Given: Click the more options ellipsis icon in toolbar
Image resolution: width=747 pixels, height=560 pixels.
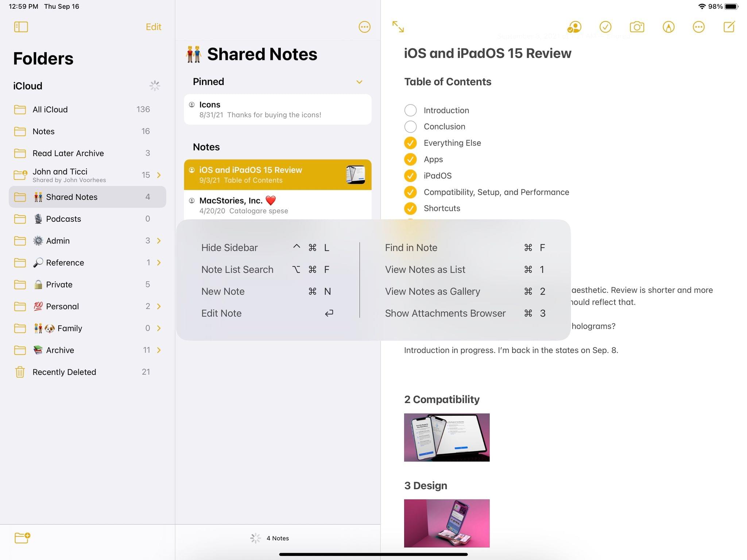Looking at the screenshot, I should [699, 27].
